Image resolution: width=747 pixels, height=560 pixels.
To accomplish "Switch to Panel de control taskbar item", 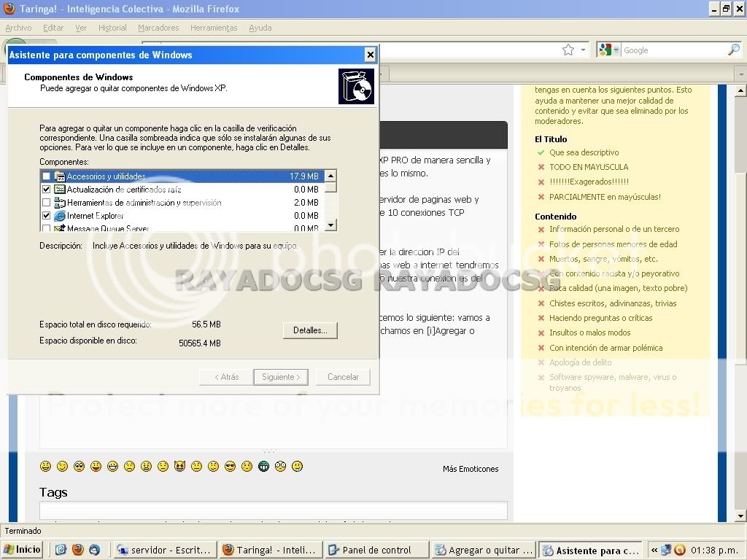I will 376,550.
